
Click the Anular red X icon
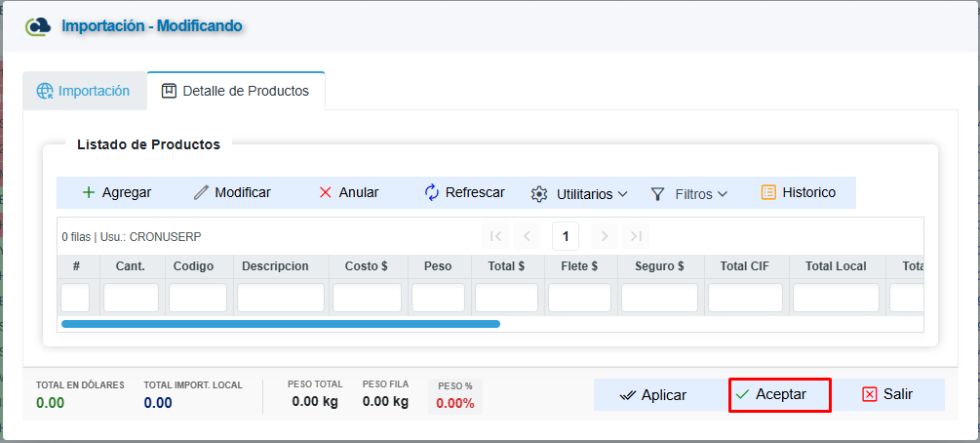click(x=325, y=192)
